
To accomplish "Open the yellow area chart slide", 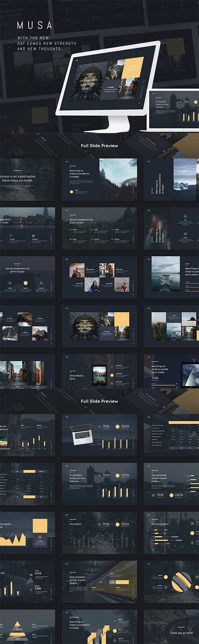I will click(x=27, y=533).
